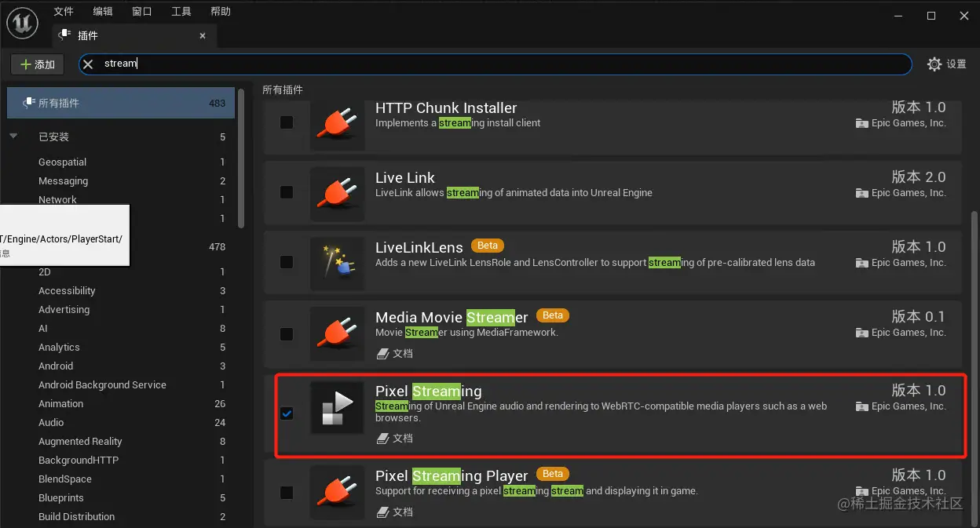Image resolution: width=980 pixels, height=528 pixels.
Task: Uncheck the Pixel Streaming plugin checkbox
Action: [287, 413]
